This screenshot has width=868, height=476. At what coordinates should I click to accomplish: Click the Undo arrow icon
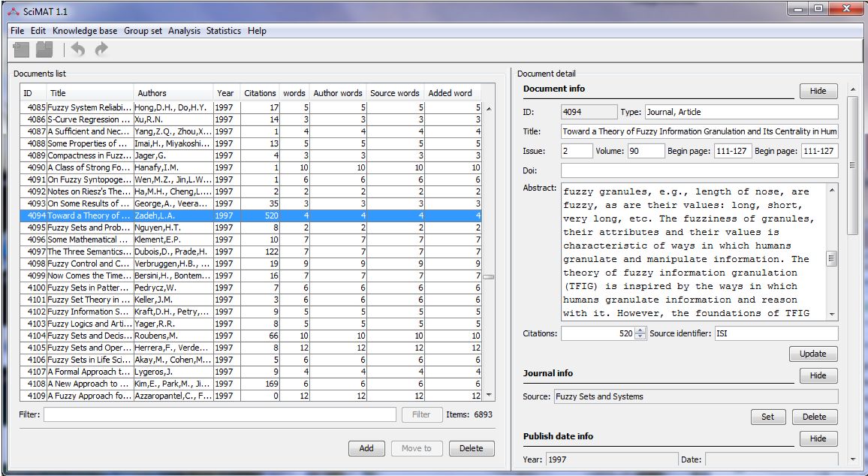(78, 49)
